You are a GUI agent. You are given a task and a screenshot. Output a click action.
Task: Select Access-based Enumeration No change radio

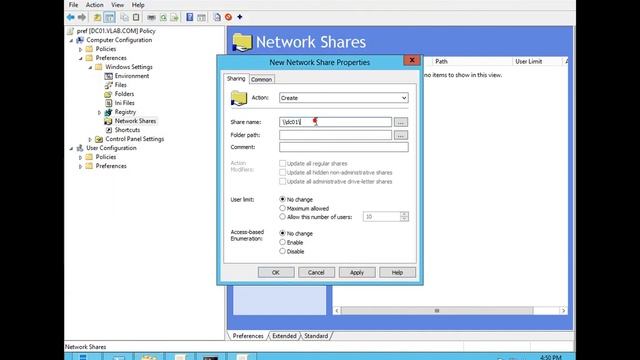[x=282, y=233]
